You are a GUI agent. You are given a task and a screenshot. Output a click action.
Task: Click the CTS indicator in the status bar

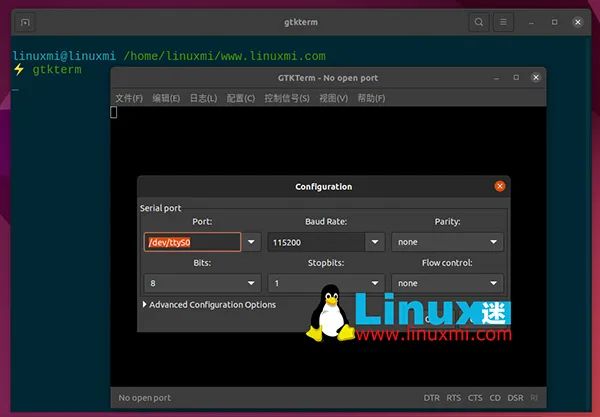475,398
